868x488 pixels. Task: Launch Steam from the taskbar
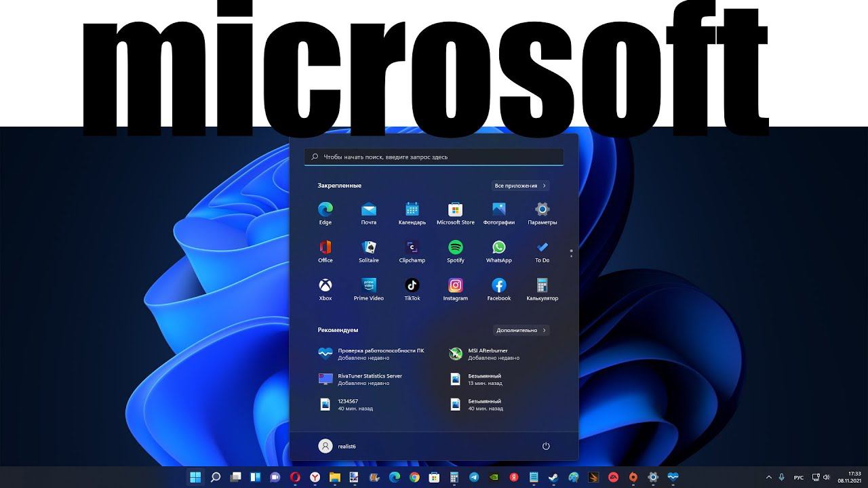coord(554,477)
